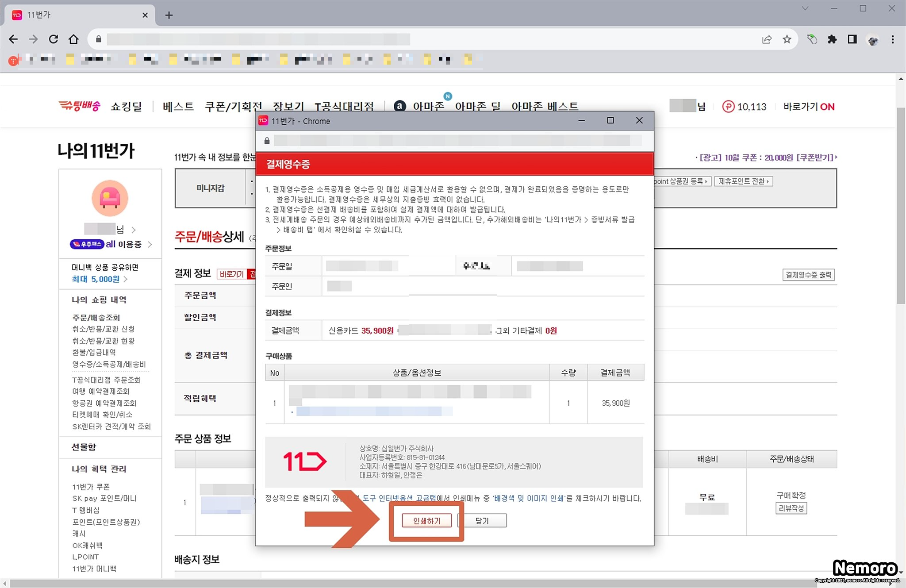
Task: Click the browser reload icon
Action: tap(54, 39)
